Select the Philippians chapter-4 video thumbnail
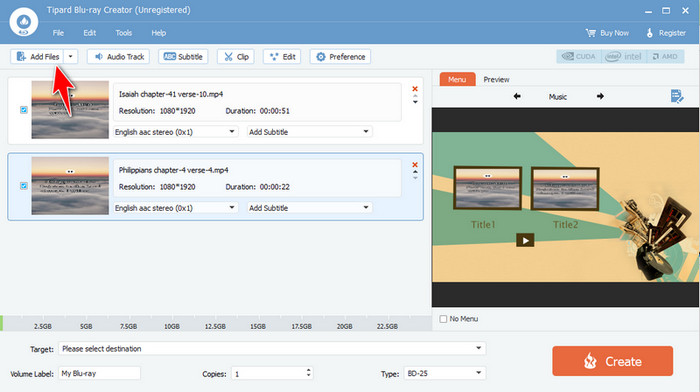Screen dimensions: 700x392 point(70,186)
